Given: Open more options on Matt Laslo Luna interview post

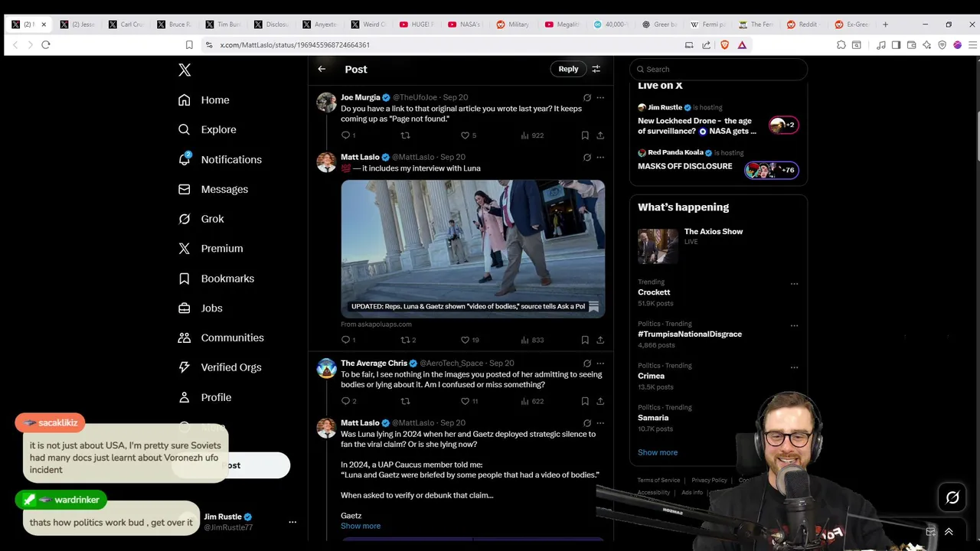Looking at the screenshot, I should (x=600, y=158).
